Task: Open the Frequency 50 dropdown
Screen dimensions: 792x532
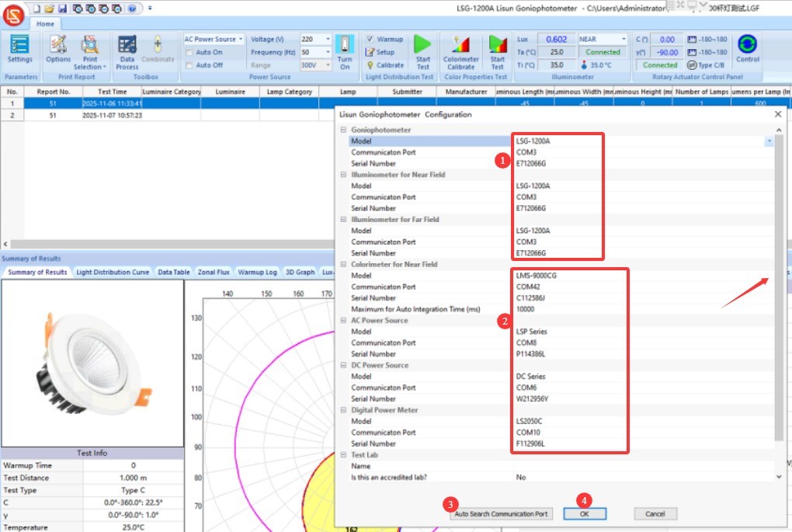Action: 328,52
